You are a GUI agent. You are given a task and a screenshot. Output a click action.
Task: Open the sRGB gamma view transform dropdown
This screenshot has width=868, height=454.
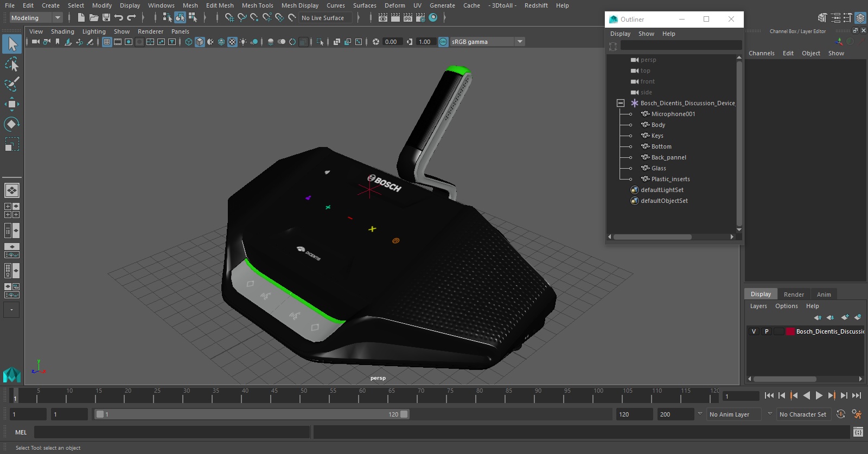pyautogui.click(x=488, y=42)
